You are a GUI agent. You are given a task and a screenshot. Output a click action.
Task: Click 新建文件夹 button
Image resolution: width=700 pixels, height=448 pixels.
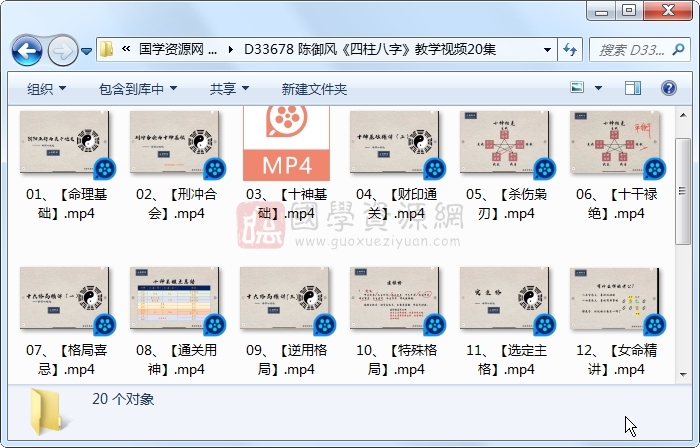click(314, 89)
